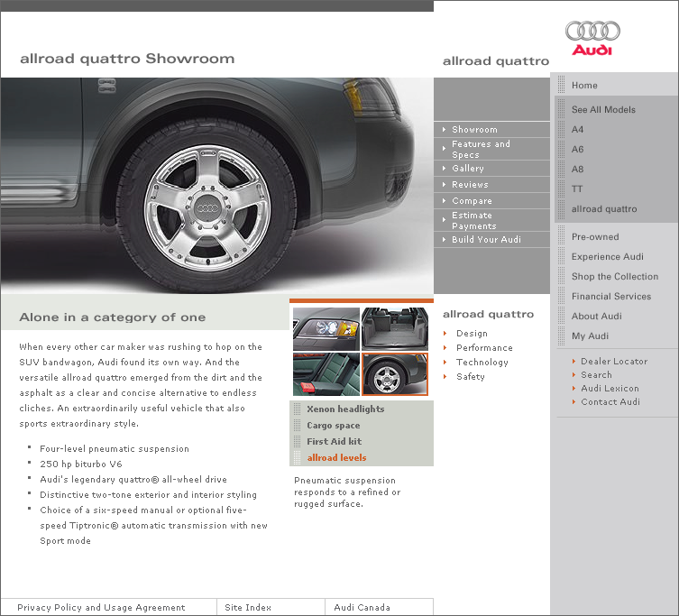Select the TT model link
The height and width of the screenshot is (616, 679).
(x=577, y=188)
